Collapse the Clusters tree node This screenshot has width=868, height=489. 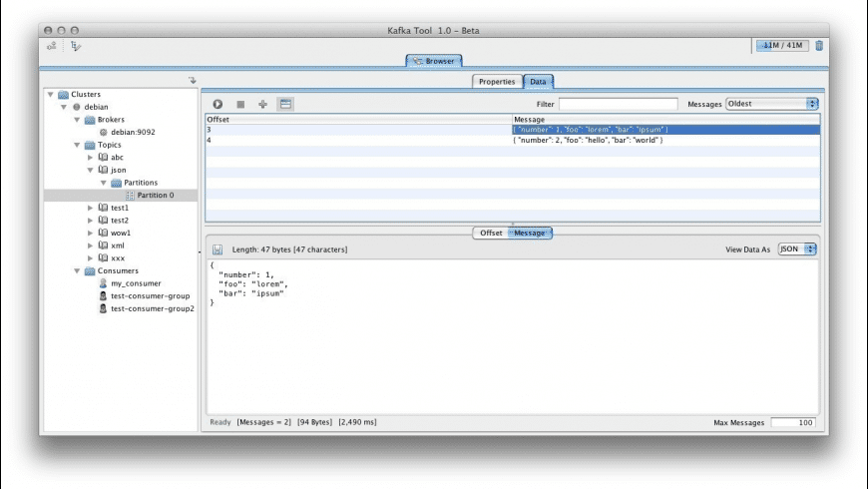point(50,94)
